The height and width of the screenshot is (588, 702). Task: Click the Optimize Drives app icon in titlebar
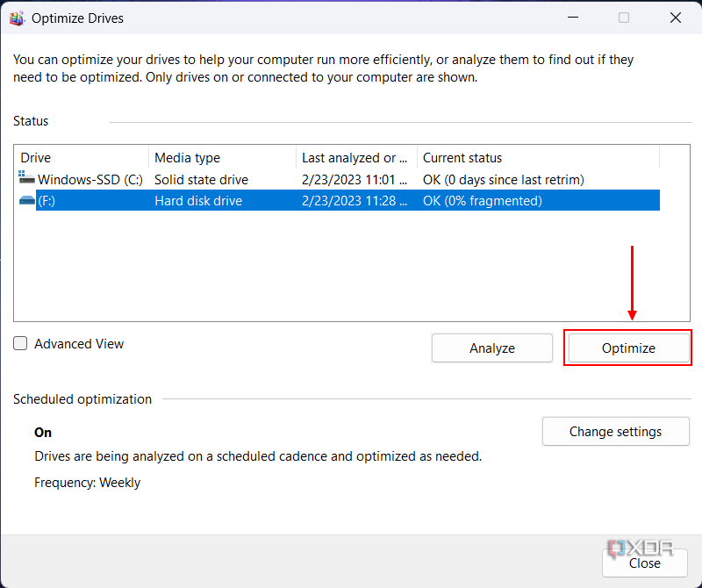click(x=17, y=17)
